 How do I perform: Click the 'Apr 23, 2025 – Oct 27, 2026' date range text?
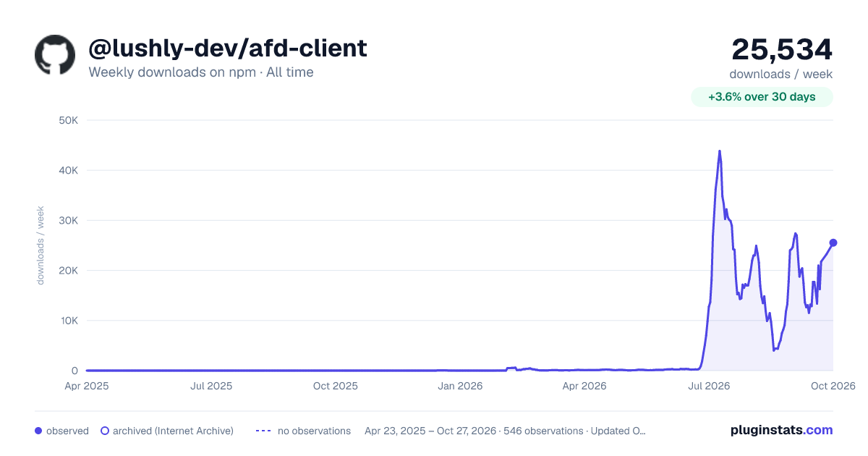tap(430, 431)
